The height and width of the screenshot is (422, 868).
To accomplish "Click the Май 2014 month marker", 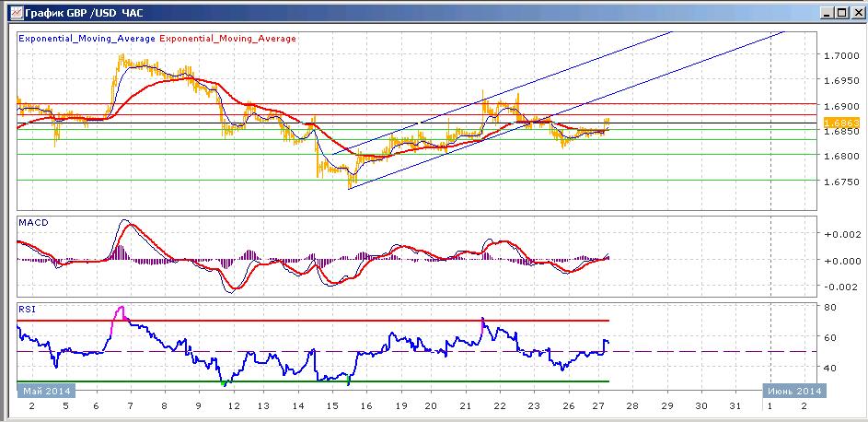I will pyautogui.click(x=47, y=391).
